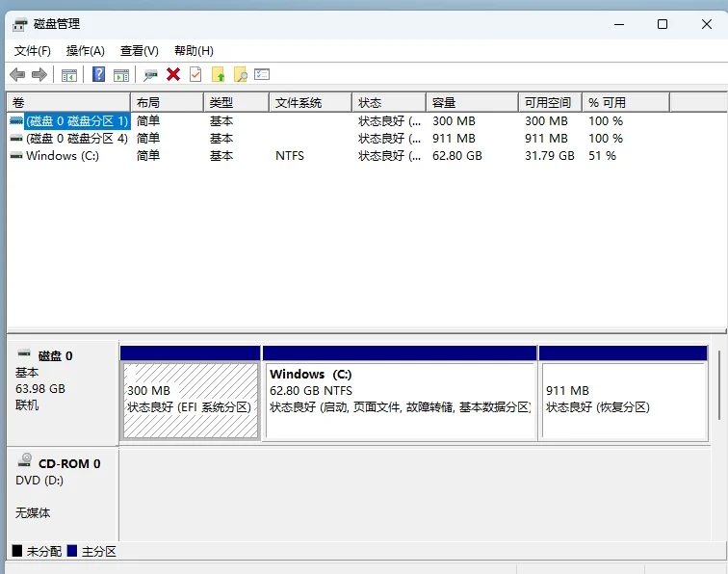This screenshot has height=574, width=728.
Task: Open Properties with the checkmark sheet icon
Action: pyautogui.click(x=195, y=74)
